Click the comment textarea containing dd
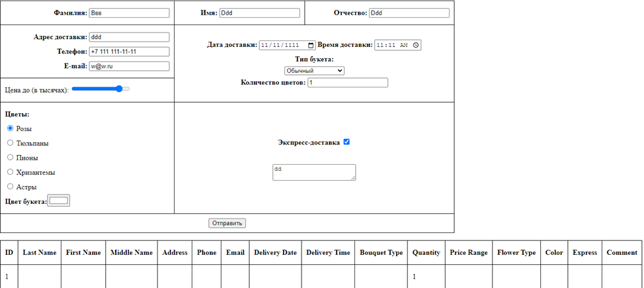 pyautogui.click(x=313, y=172)
